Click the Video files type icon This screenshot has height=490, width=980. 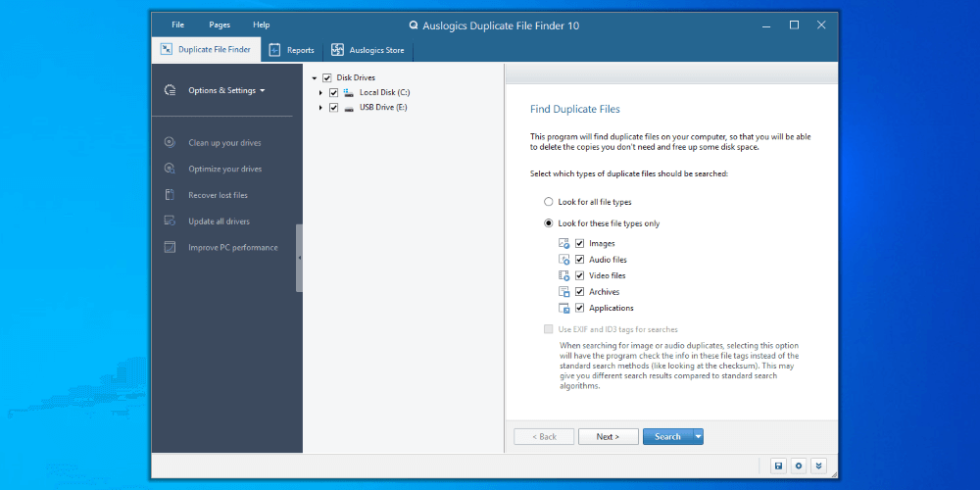click(x=563, y=275)
